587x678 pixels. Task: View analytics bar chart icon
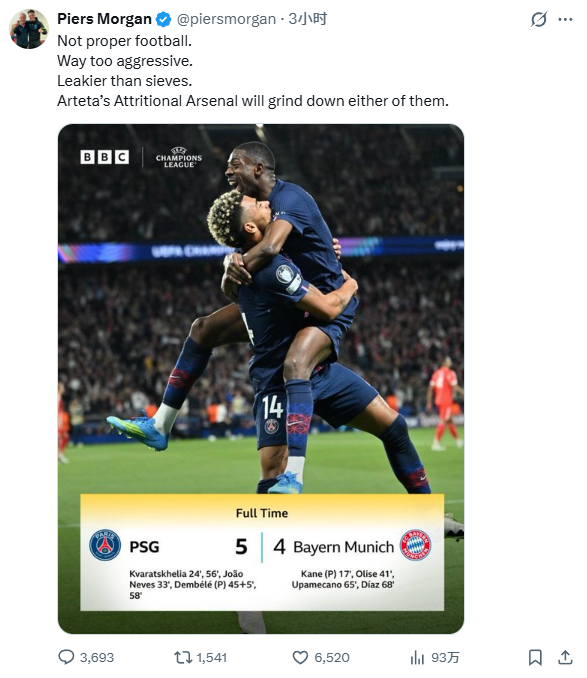coord(417,658)
